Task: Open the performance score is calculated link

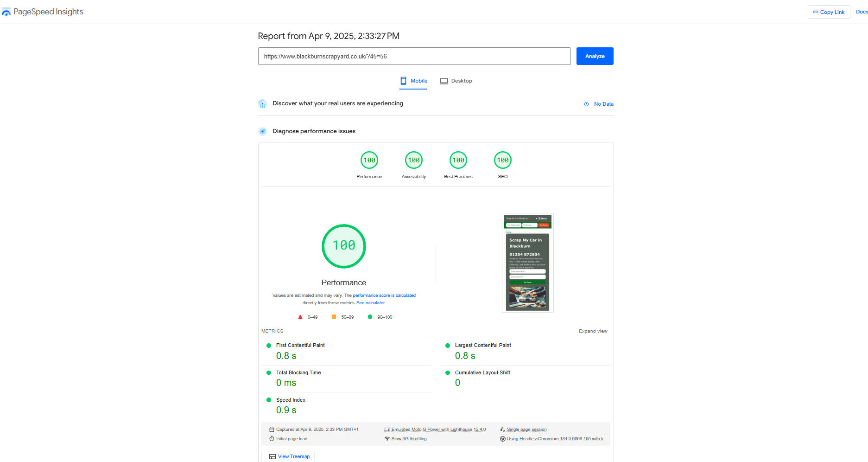Action: tap(384, 295)
